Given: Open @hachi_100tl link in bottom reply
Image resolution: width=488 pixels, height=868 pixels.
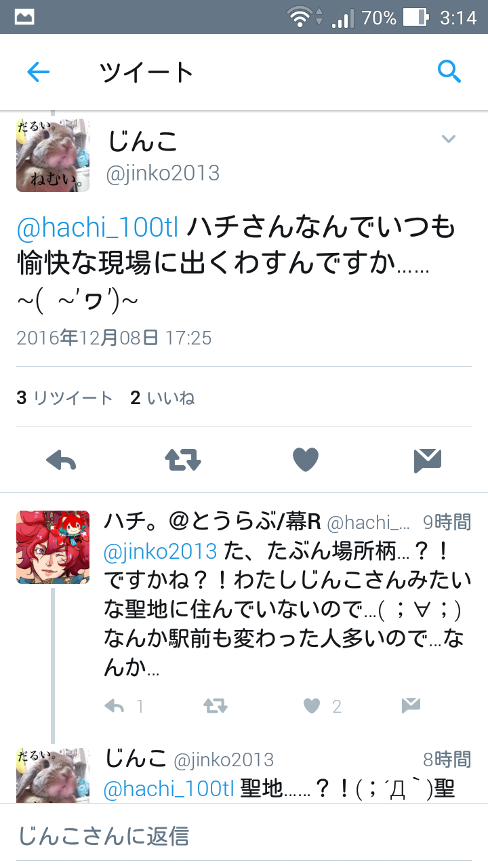Looking at the screenshot, I should point(169,789).
